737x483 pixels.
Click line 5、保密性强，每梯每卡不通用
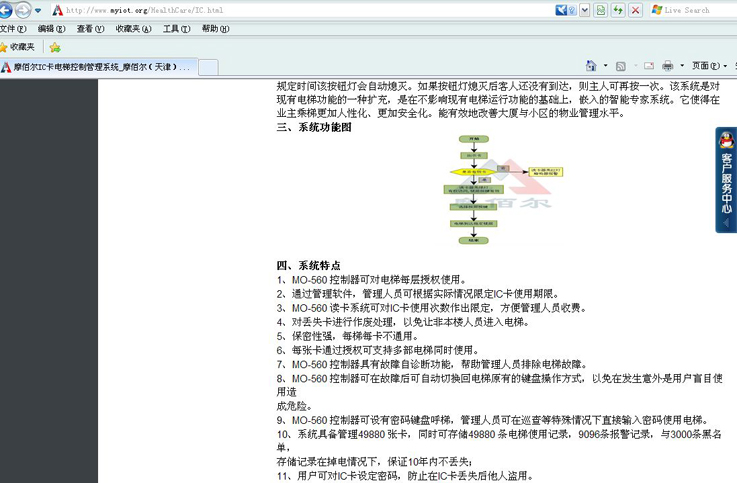(x=347, y=336)
